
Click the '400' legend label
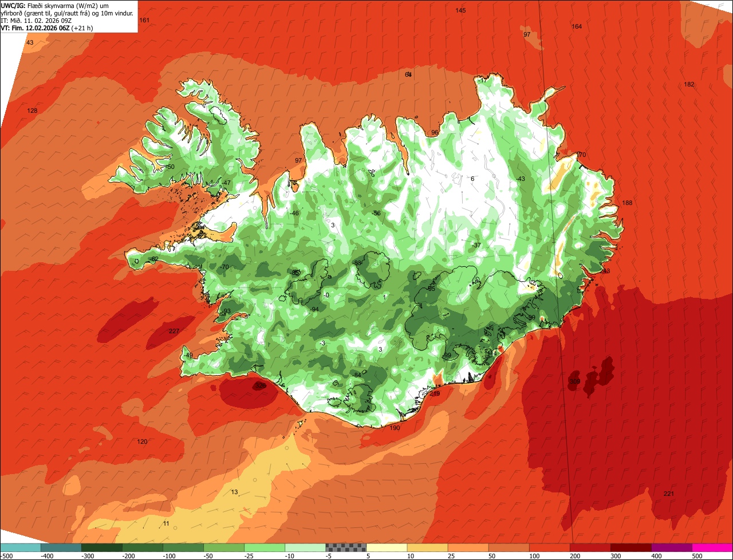657,556
